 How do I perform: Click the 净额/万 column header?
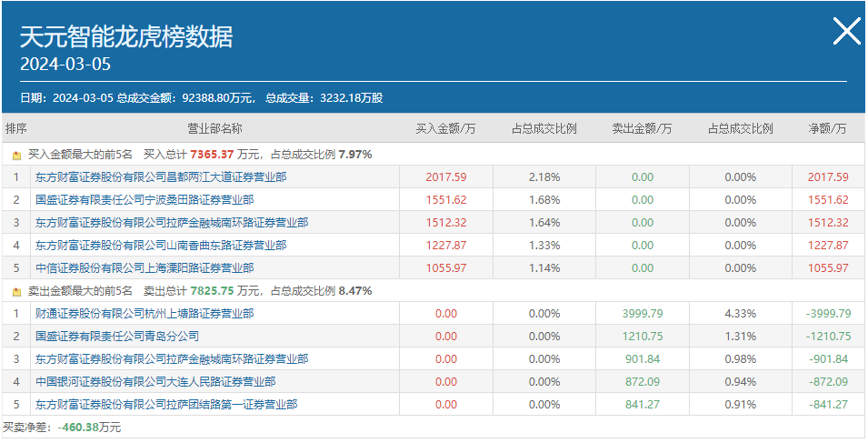pos(828,129)
